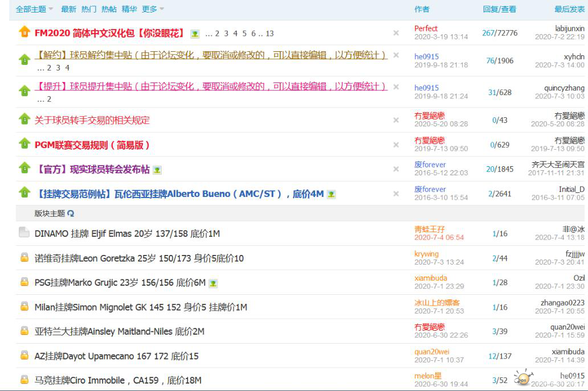Dismiss the PGM联赛交易规则 pinned thread with X
The height and width of the screenshot is (391, 588).
click(396, 145)
